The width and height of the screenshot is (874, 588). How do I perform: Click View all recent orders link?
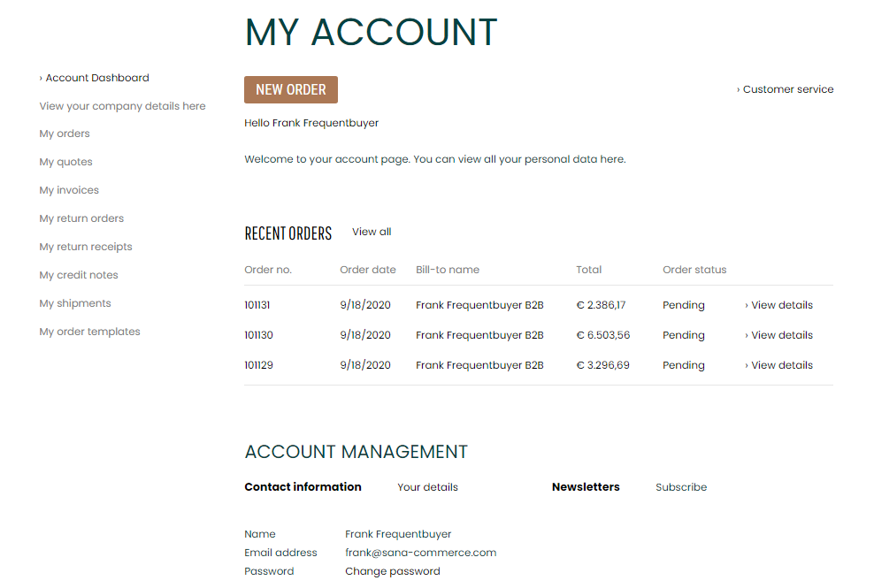point(372,232)
